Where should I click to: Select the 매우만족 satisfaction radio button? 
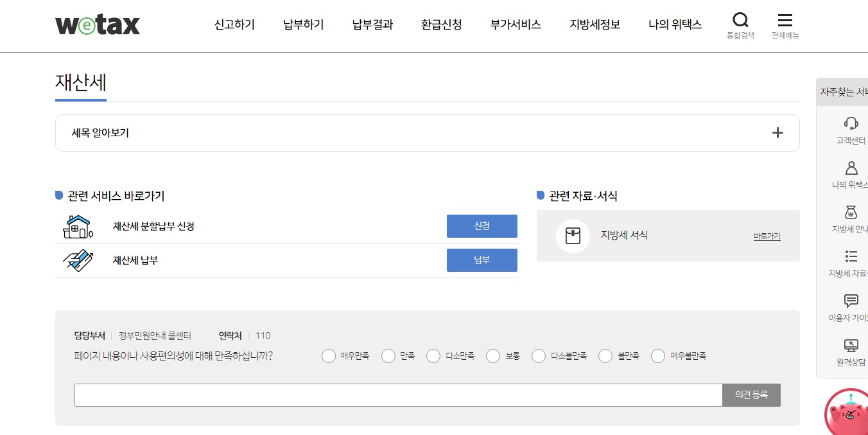click(328, 355)
